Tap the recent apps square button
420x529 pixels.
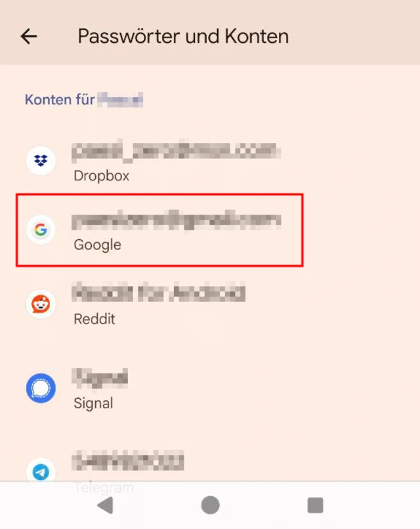tap(315, 505)
